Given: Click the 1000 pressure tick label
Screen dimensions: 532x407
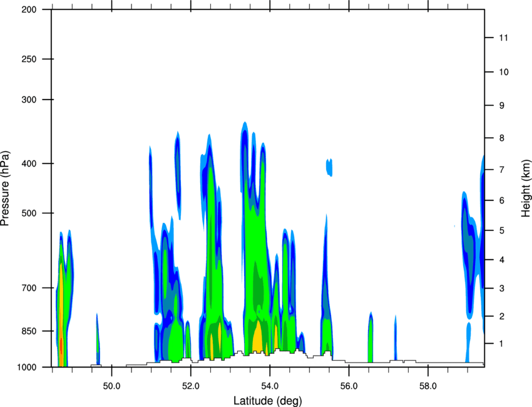Looking at the screenshot, I should pyautogui.click(x=26, y=367).
